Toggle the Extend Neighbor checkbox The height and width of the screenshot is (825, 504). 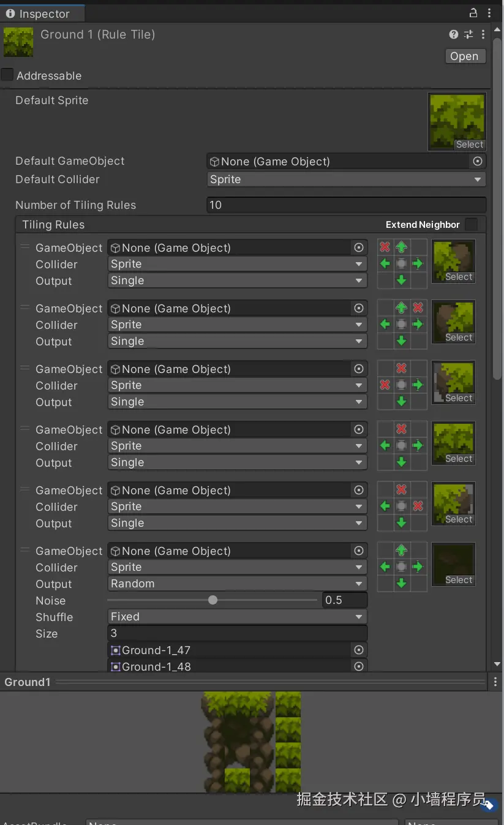471,224
